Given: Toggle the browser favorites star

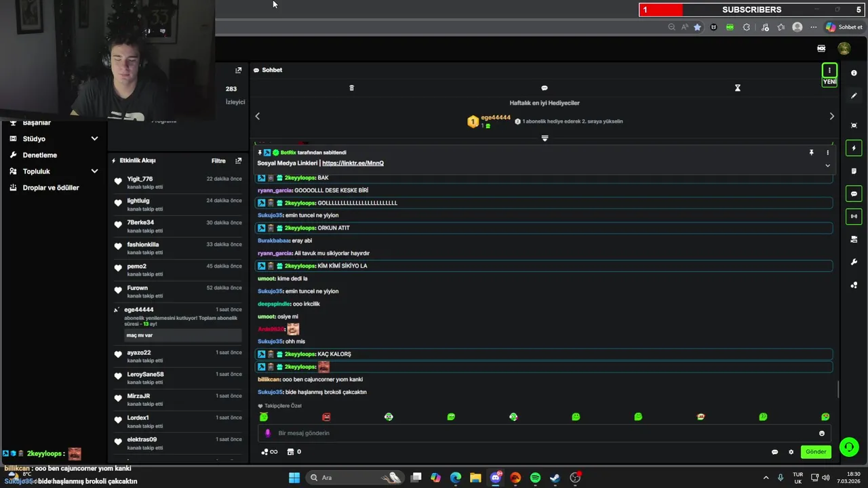Looking at the screenshot, I should tap(697, 27).
